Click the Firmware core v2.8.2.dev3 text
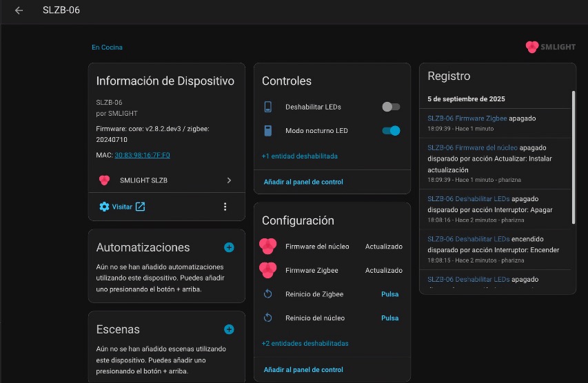This screenshot has height=383, width=588. tap(152, 134)
